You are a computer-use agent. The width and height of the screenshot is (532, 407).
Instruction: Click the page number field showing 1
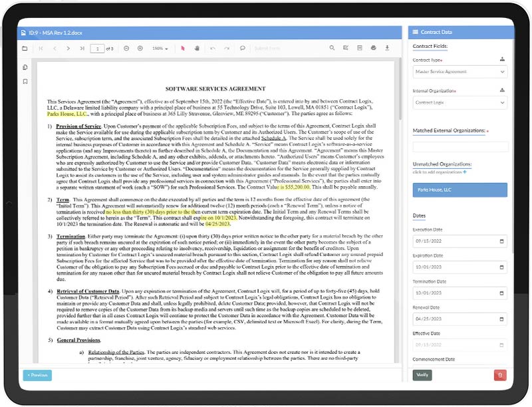tap(97, 49)
